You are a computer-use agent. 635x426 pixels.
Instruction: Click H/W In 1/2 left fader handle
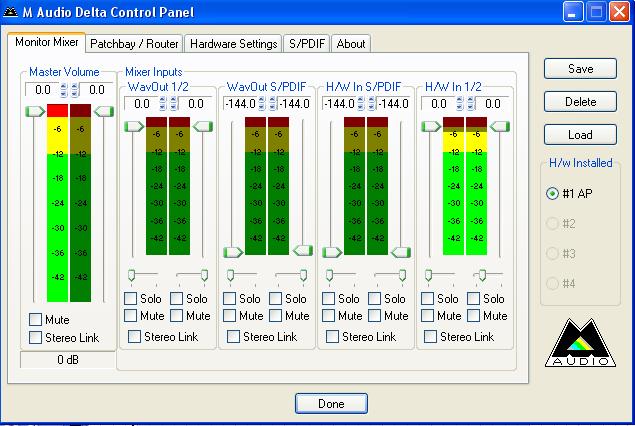[x=431, y=127]
